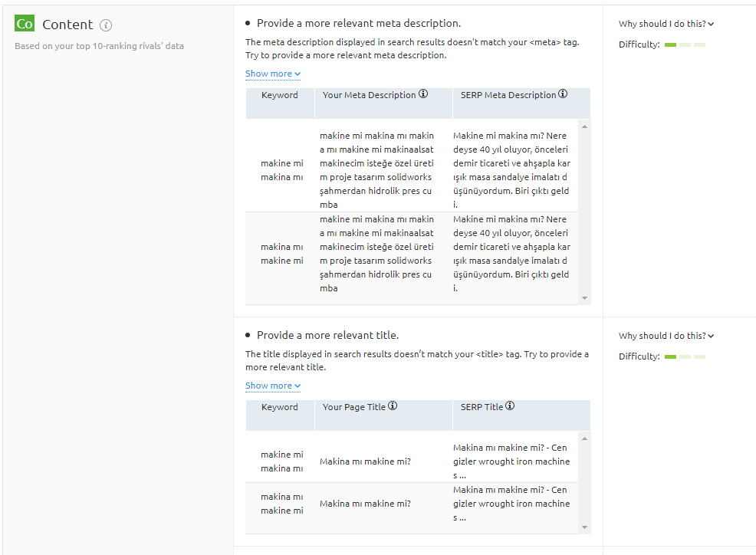Expand Show more under relevant title tip
This screenshot has width=756, height=555.
[273, 386]
